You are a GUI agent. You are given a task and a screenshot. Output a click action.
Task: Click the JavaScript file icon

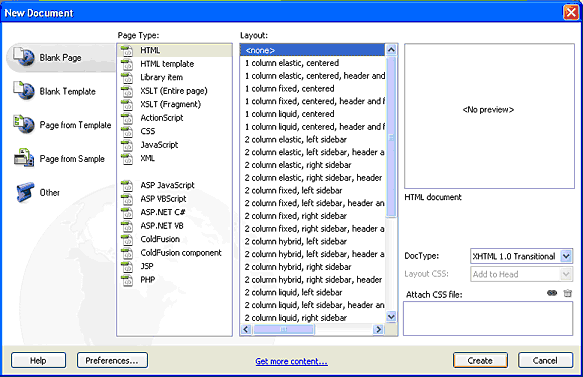(x=127, y=145)
